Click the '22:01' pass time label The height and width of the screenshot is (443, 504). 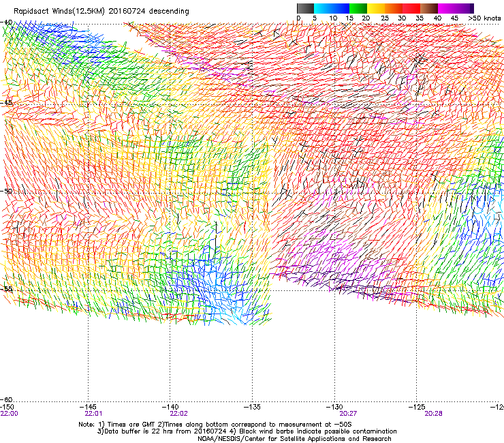coord(93,414)
